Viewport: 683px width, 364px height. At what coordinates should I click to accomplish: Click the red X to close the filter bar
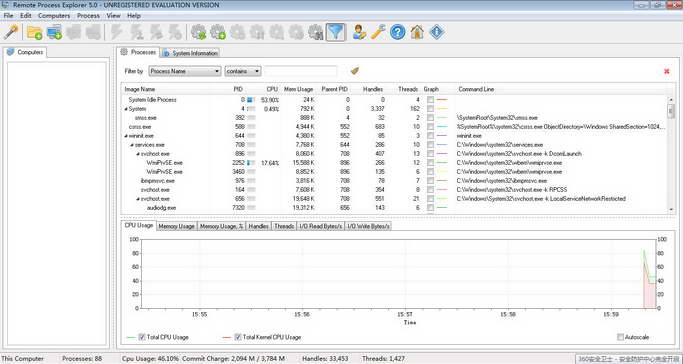[x=666, y=71]
